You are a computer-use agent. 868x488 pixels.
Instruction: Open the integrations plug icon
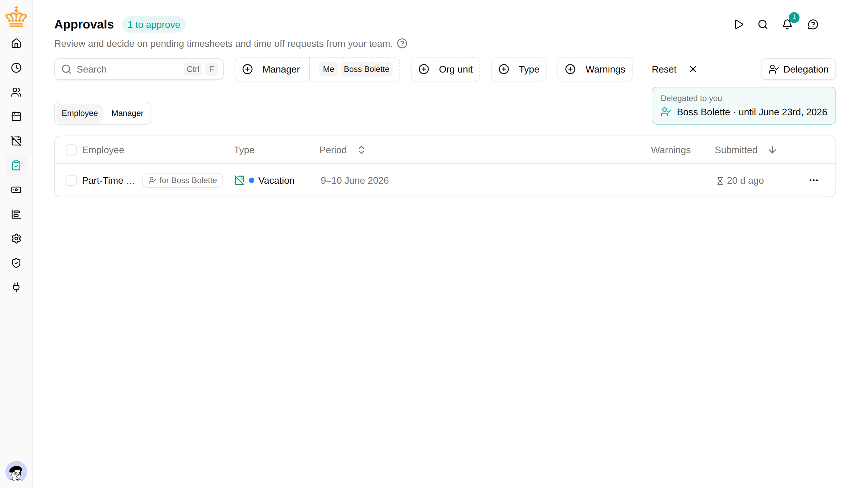[x=16, y=287]
